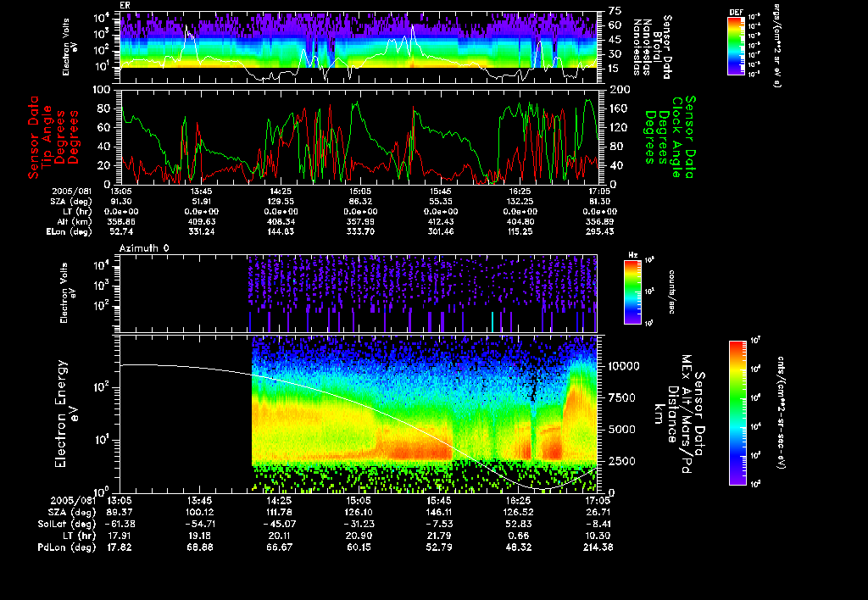868x600 pixels.
Task: Select ELon value 295.43
Action: tap(600, 232)
